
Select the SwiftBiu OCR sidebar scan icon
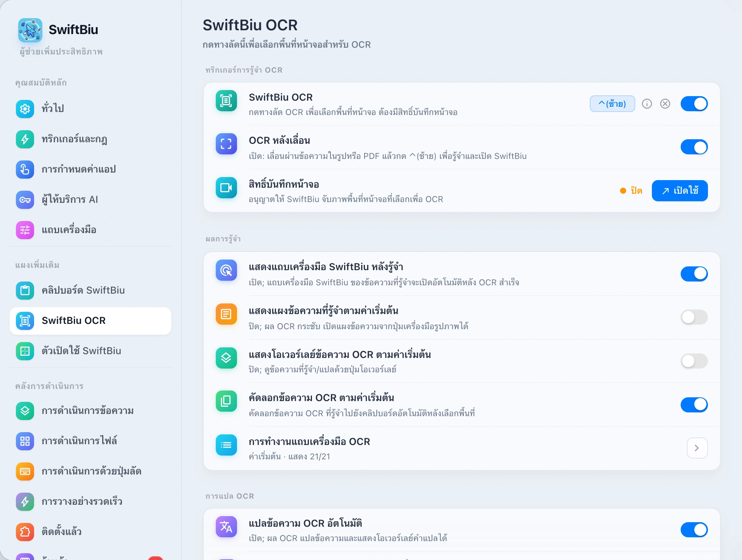click(x=25, y=321)
